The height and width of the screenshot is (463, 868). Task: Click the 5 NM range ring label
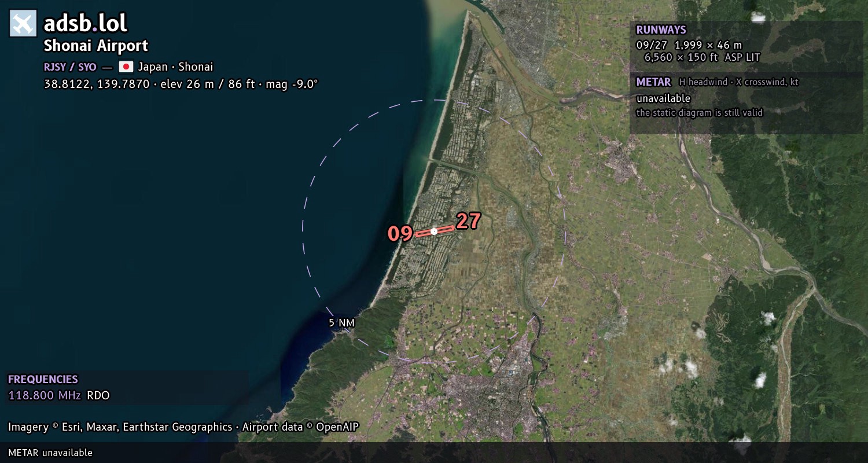[341, 323]
